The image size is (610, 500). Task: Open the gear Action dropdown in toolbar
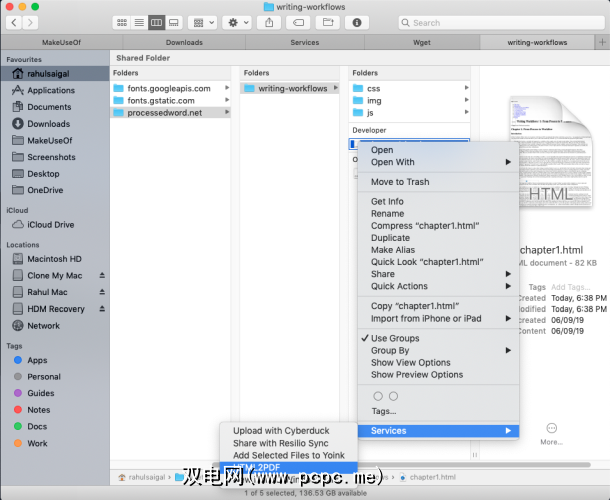coord(239,22)
